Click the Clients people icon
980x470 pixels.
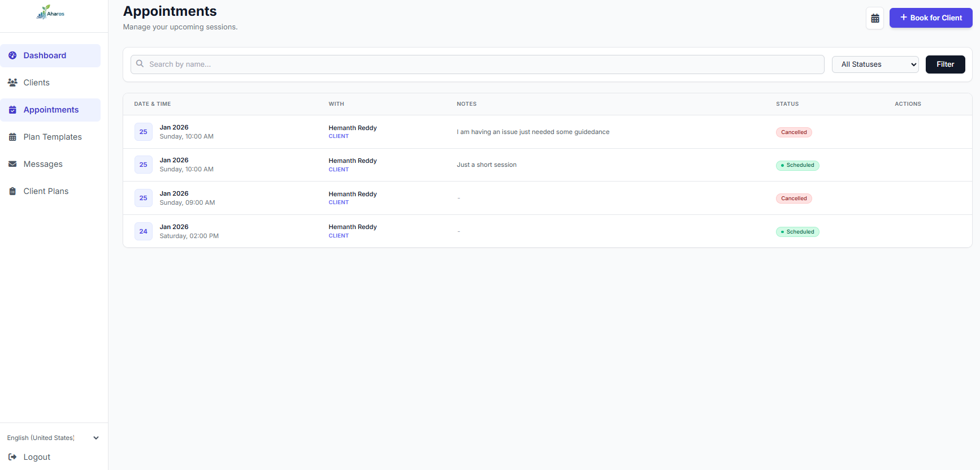point(12,83)
